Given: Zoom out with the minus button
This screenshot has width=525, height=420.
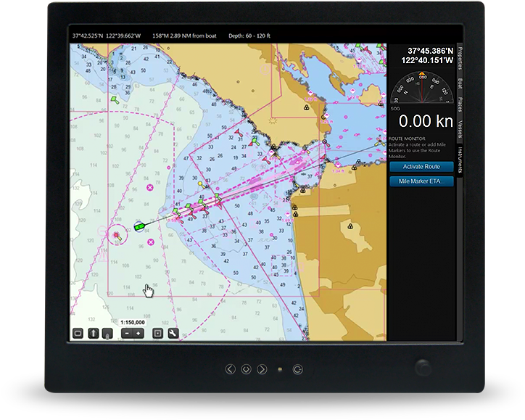Looking at the screenshot, I should (x=127, y=333).
